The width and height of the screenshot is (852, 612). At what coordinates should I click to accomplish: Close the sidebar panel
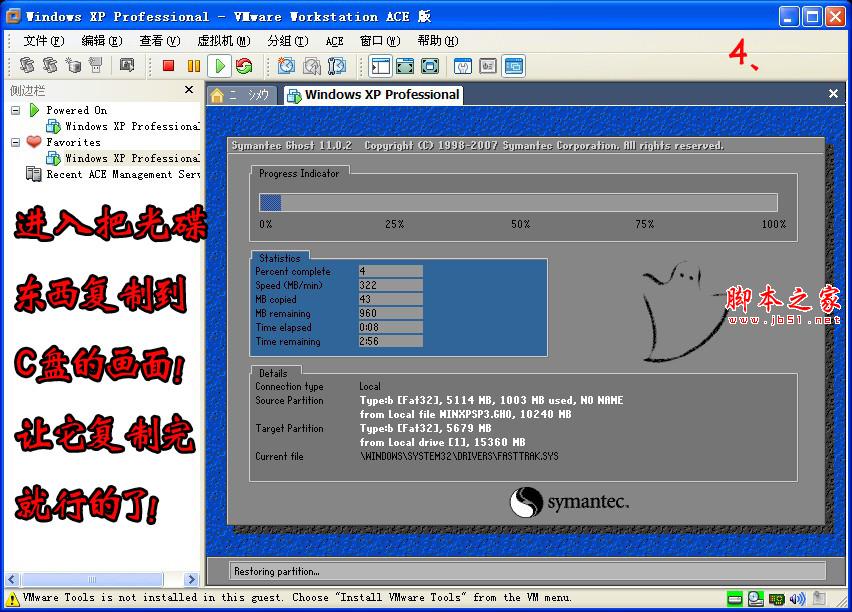[189, 90]
